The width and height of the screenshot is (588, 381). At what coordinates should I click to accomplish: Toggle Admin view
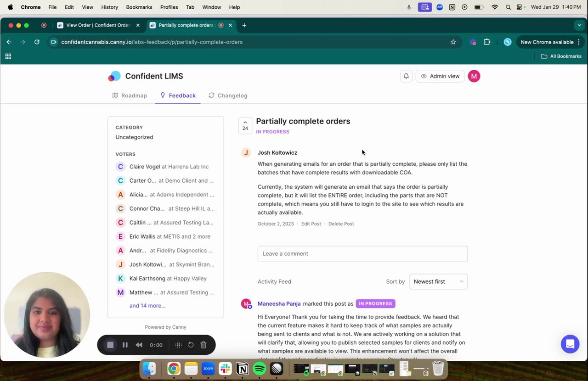[x=440, y=76]
